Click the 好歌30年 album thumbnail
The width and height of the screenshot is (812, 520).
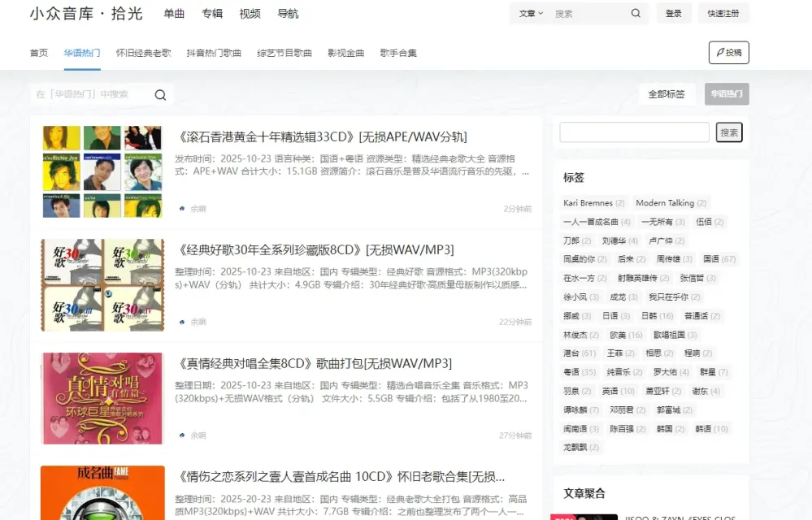tap(102, 284)
